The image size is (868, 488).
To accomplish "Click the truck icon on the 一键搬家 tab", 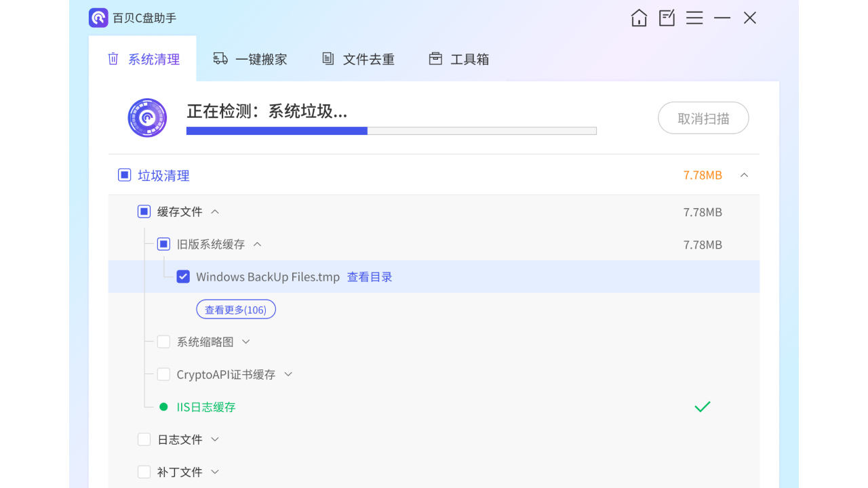I will pos(220,59).
